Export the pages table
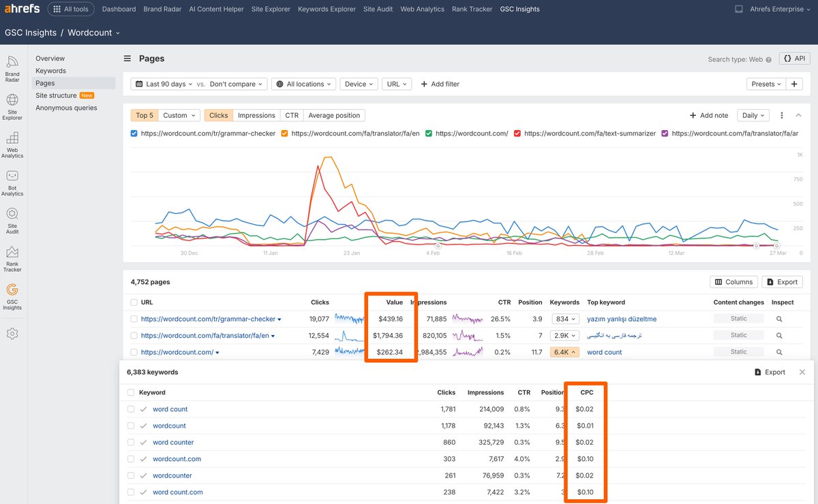 (782, 281)
